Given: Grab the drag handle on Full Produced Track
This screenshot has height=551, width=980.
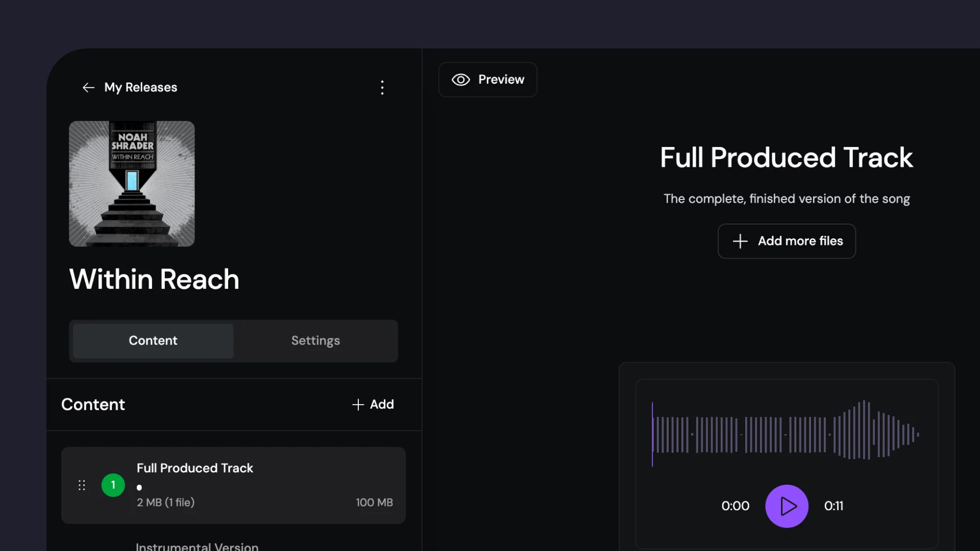Looking at the screenshot, I should click(x=82, y=485).
